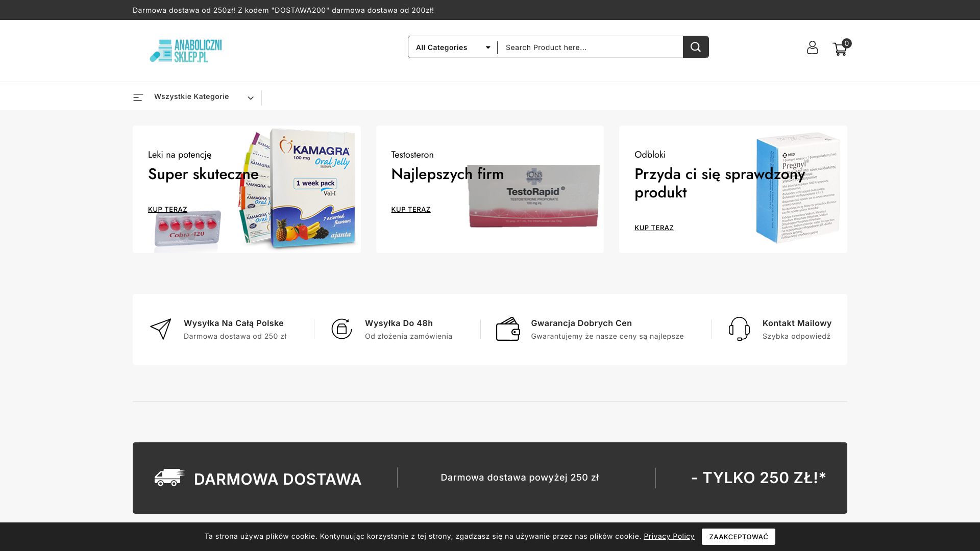Click the 48h delivery bag icon
The width and height of the screenshot is (980, 551).
pyautogui.click(x=341, y=329)
